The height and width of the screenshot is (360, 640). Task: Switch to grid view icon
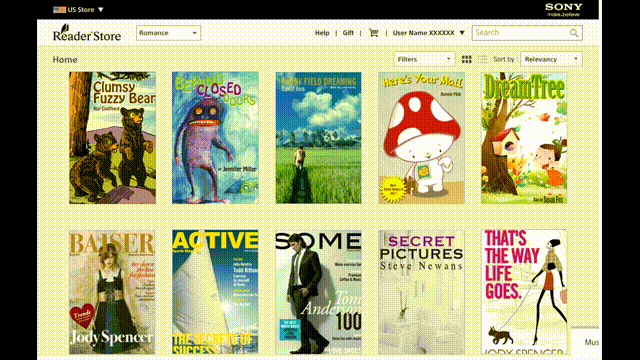point(467,59)
